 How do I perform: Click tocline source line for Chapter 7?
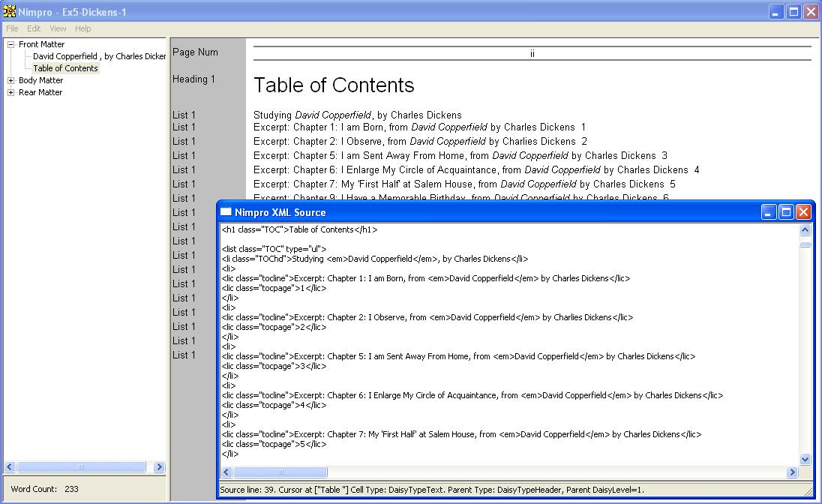click(461, 434)
